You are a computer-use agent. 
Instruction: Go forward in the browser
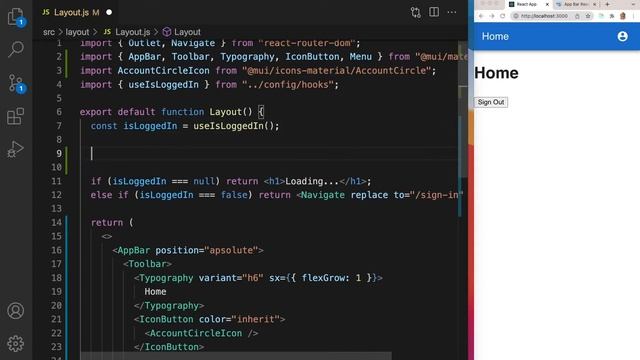click(x=491, y=16)
